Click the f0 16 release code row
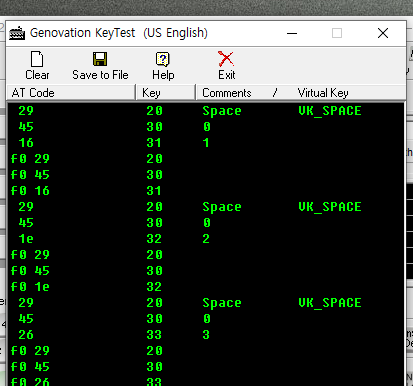Viewport: 413px width, 386px height. tap(30, 191)
